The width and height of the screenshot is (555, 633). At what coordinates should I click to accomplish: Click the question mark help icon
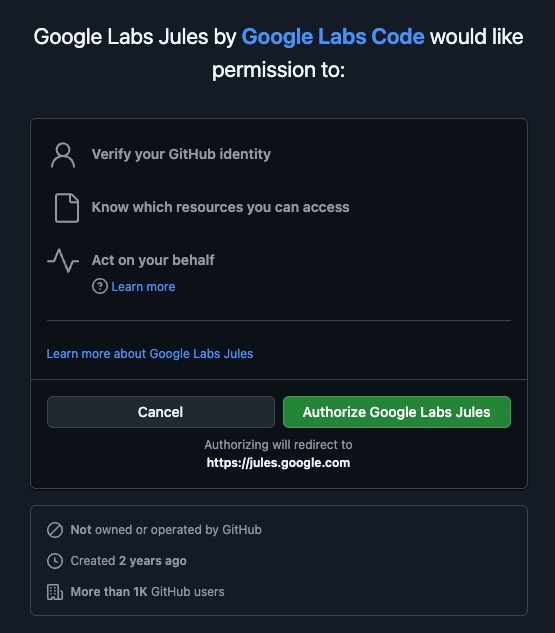(x=100, y=286)
